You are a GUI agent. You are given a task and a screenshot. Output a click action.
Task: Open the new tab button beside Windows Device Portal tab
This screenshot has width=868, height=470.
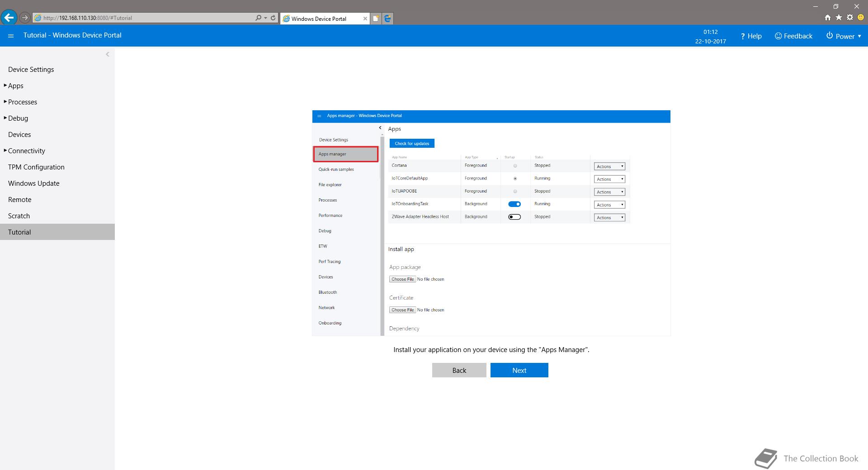coord(376,19)
